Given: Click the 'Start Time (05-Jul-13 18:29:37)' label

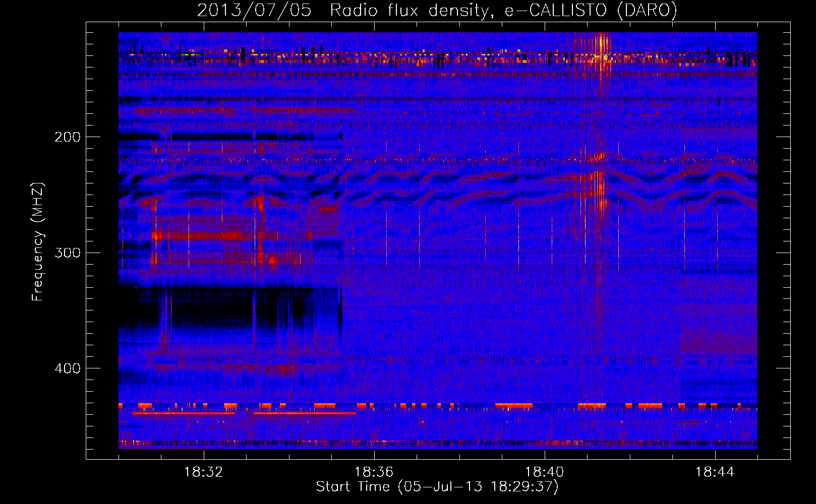Looking at the screenshot, I should [x=437, y=487].
